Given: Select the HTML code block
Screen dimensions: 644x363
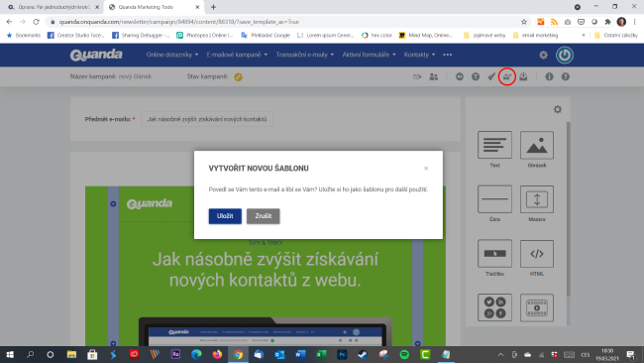Looking at the screenshot, I should coord(537,253).
